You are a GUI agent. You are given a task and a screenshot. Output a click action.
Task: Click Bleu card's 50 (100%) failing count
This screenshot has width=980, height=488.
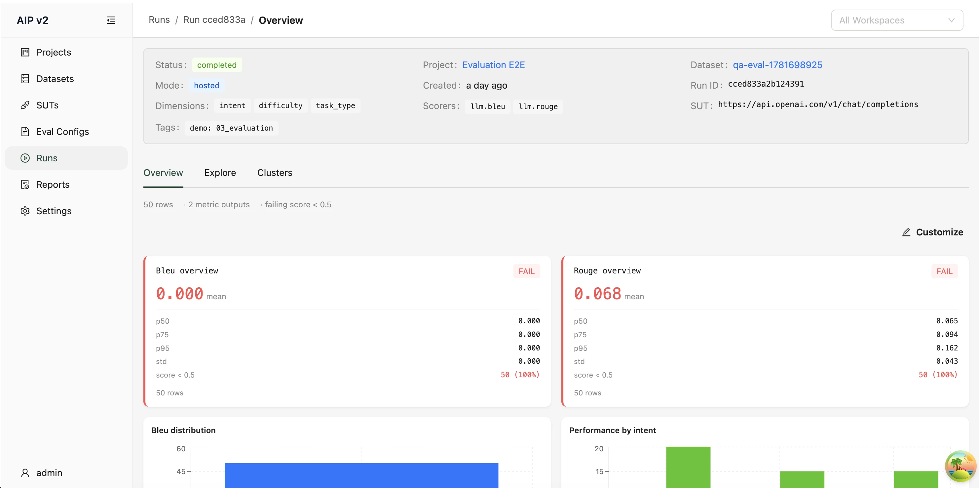520,375
